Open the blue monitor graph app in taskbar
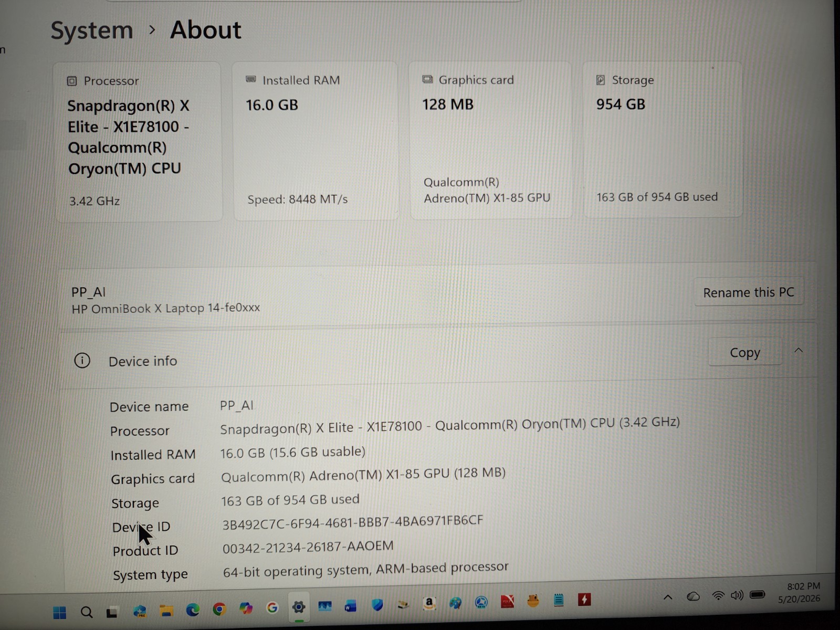The height and width of the screenshot is (630, 840). pos(325,606)
